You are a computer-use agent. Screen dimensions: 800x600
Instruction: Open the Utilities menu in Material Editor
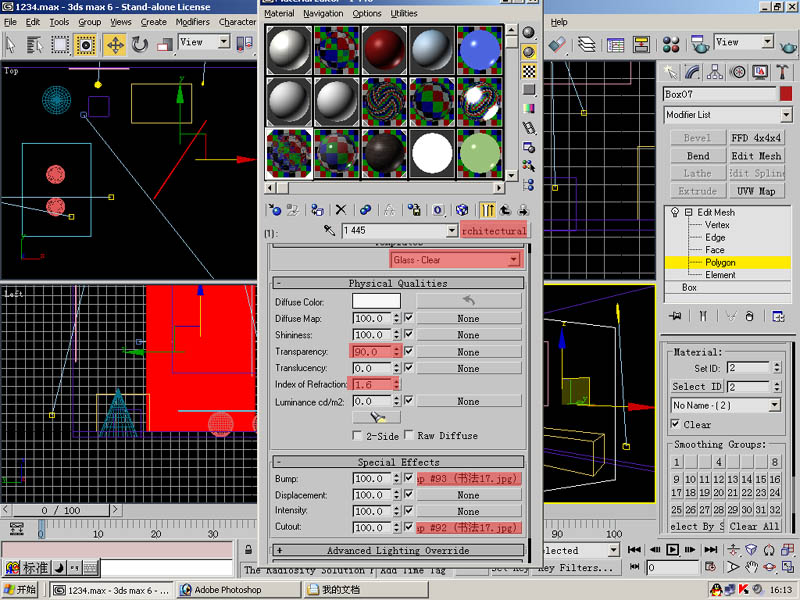coord(404,13)
